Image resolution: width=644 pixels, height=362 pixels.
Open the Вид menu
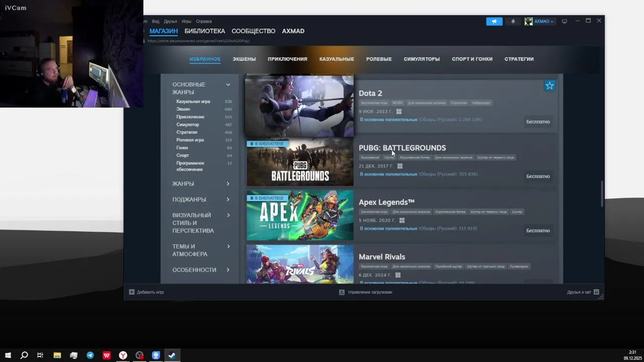155,21
